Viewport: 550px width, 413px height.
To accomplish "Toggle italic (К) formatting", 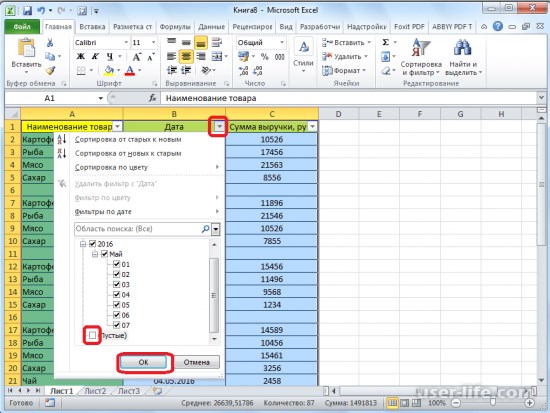I will click(x=95, y=56).
